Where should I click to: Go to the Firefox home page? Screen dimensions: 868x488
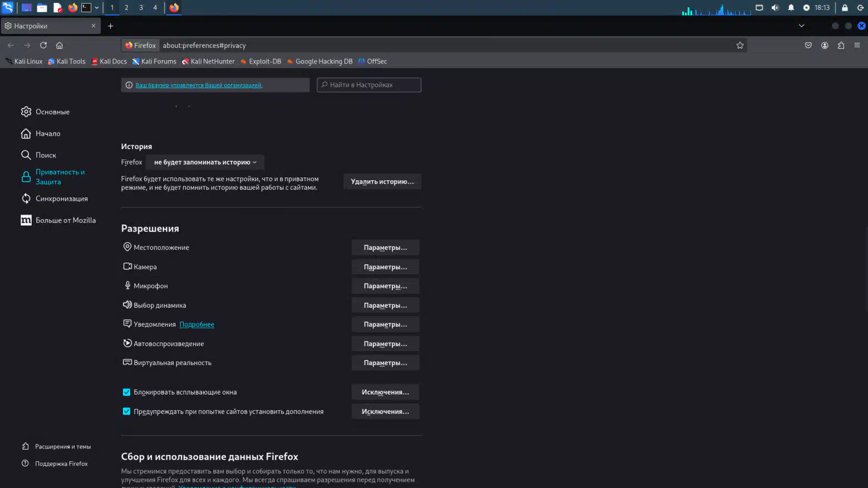(60, 45)
